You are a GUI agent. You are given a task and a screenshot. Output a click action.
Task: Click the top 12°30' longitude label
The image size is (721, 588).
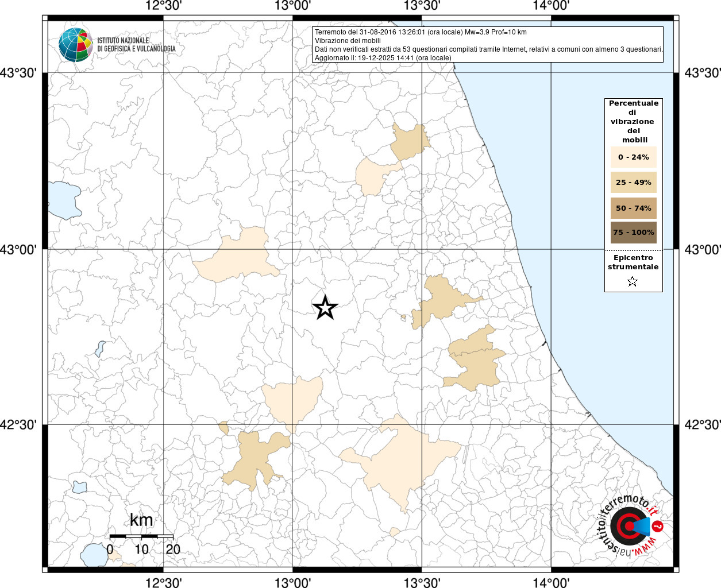point(164,6)
